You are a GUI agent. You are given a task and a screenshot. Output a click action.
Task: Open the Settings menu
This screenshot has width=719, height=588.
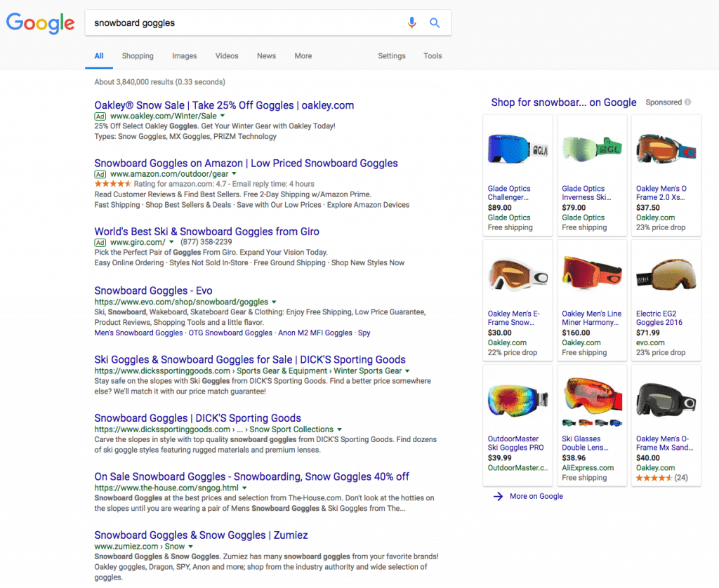point(392,56)
